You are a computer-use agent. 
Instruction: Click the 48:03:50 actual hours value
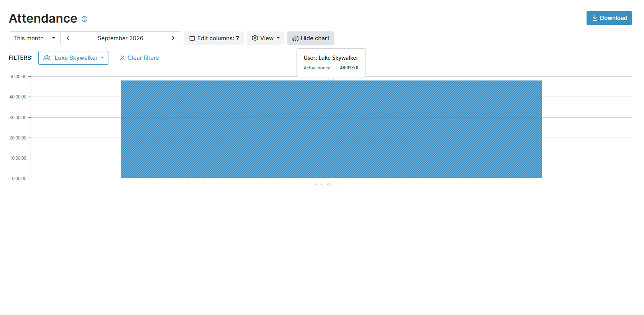point(349,68)
